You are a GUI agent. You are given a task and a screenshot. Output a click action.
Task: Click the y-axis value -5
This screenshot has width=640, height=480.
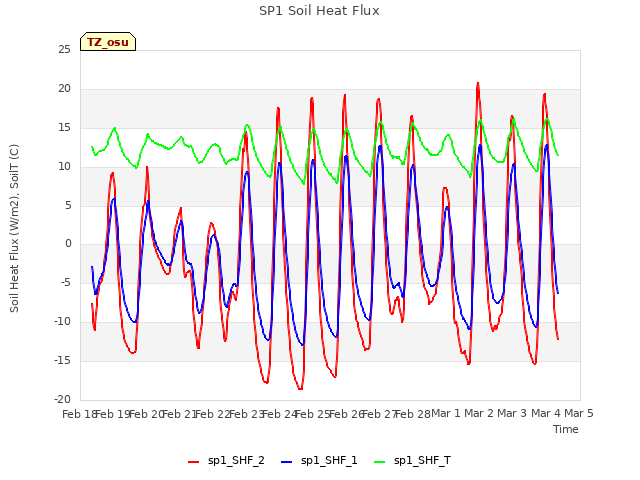[64, 282]
